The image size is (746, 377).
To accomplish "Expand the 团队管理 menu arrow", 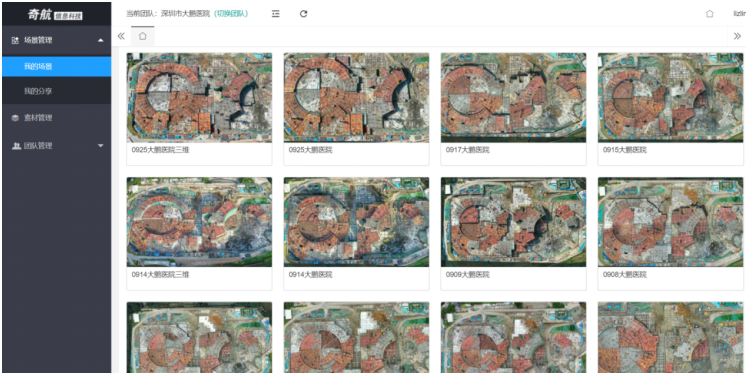I will (100, 146).
